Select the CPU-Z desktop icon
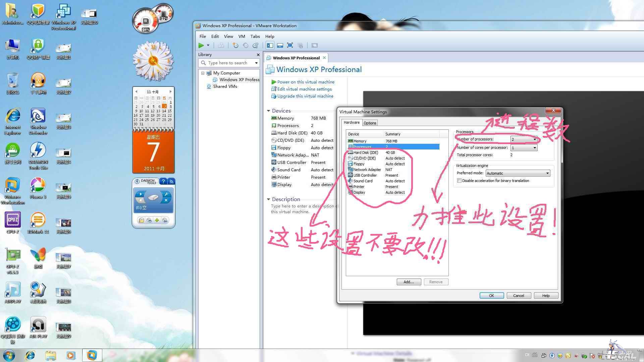 (x=13, y=223)
